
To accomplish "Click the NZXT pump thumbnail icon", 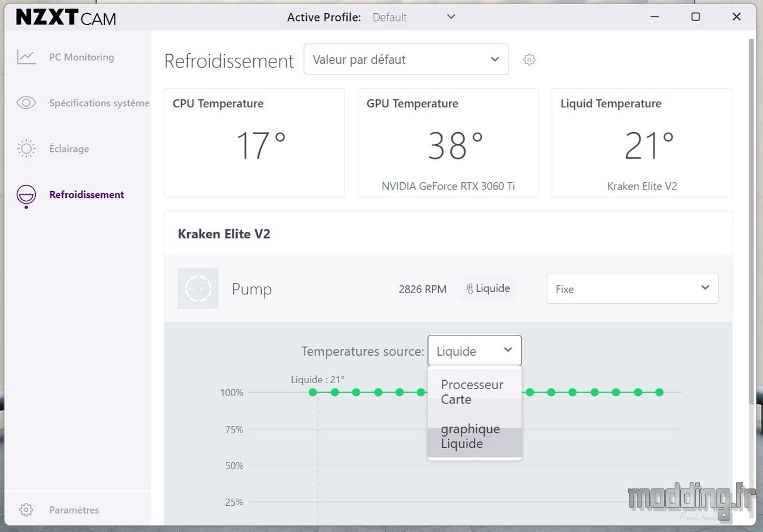I will pyautogui.click(x=198, y=288).
